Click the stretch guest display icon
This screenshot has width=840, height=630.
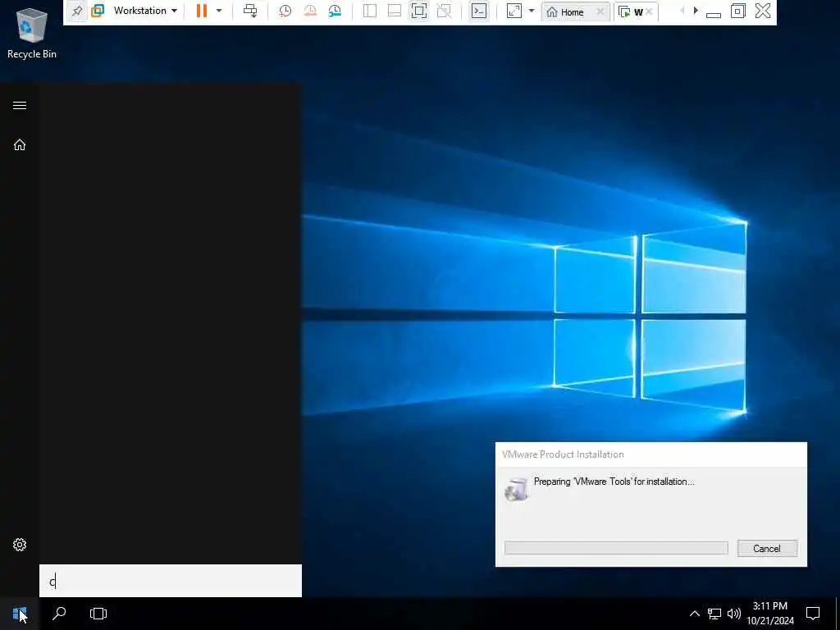(x=514, y=11)
